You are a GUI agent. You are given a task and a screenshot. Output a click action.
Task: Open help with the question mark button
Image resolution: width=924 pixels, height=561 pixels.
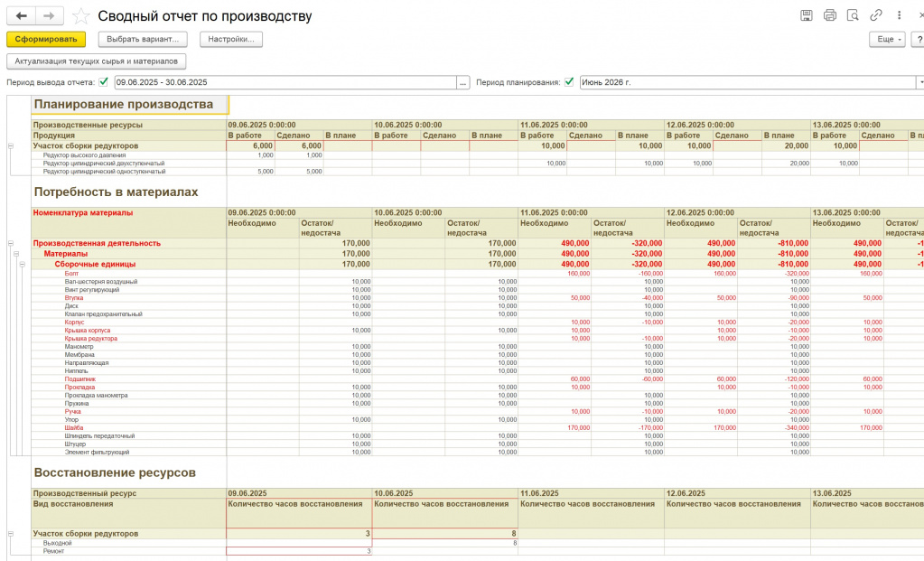point(919,39)
